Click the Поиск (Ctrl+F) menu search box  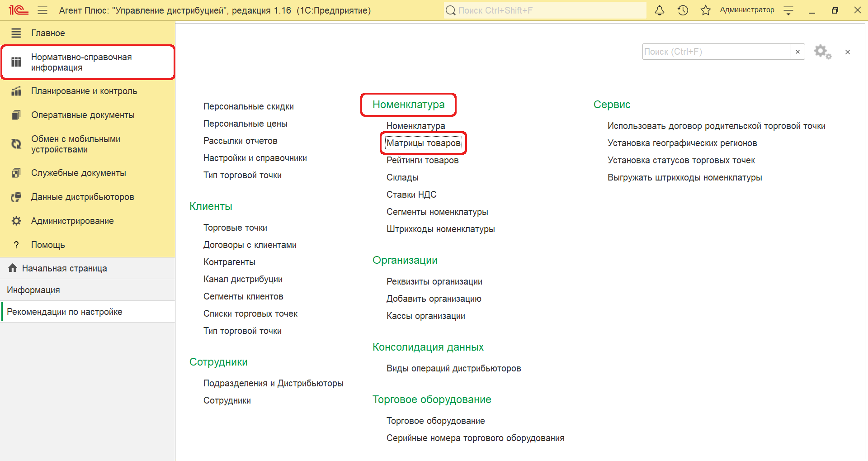click(716, 52)
